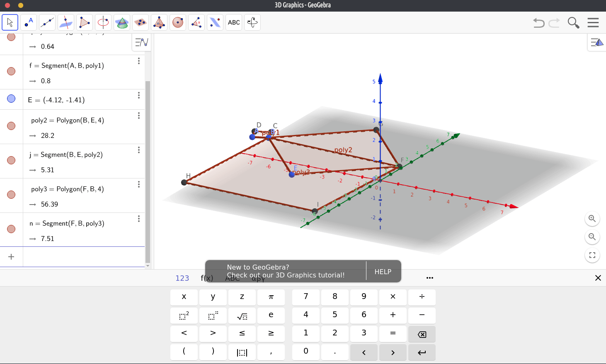
Task: Select the Rotate 3D Graphics View tool
Action: (x=252, y=22)
